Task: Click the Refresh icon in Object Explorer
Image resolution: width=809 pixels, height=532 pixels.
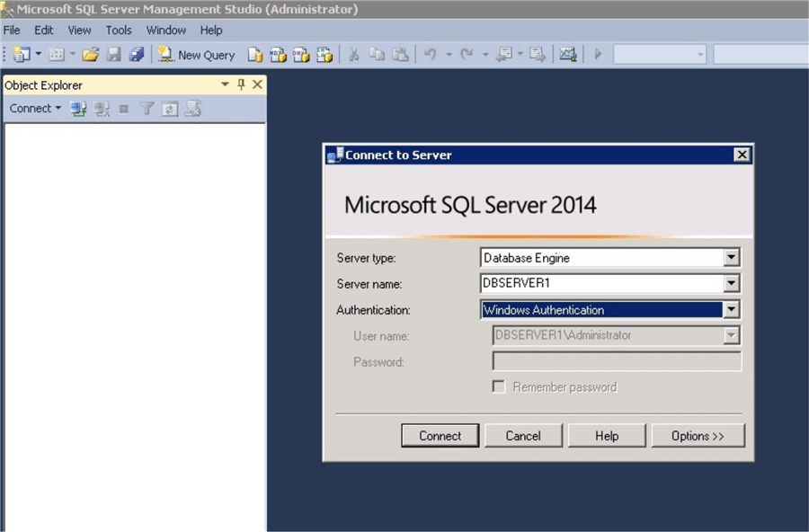Action: pos(170,109)
